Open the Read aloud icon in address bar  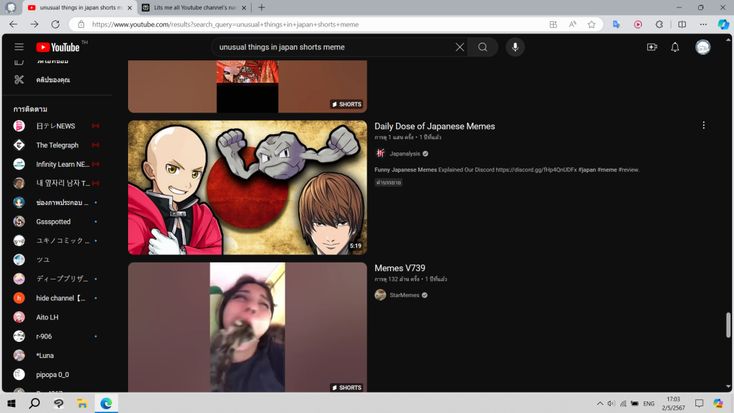click(x=572, y=24)
